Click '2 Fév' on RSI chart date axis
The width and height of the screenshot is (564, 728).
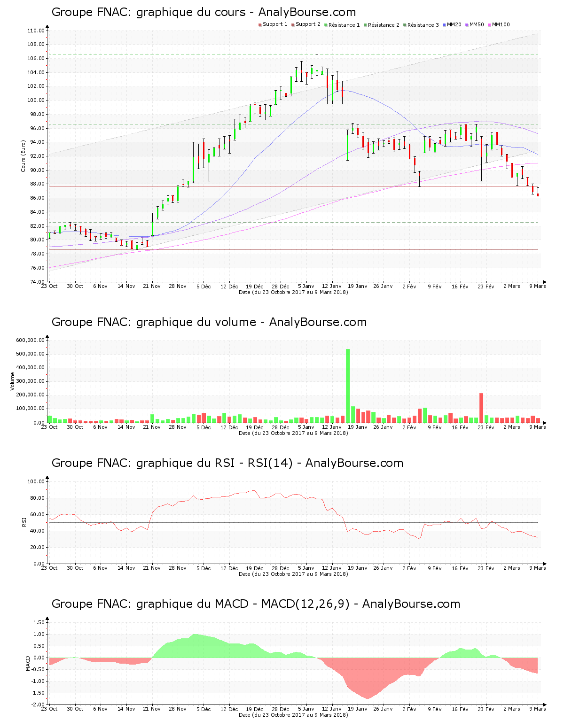(409, 568)
